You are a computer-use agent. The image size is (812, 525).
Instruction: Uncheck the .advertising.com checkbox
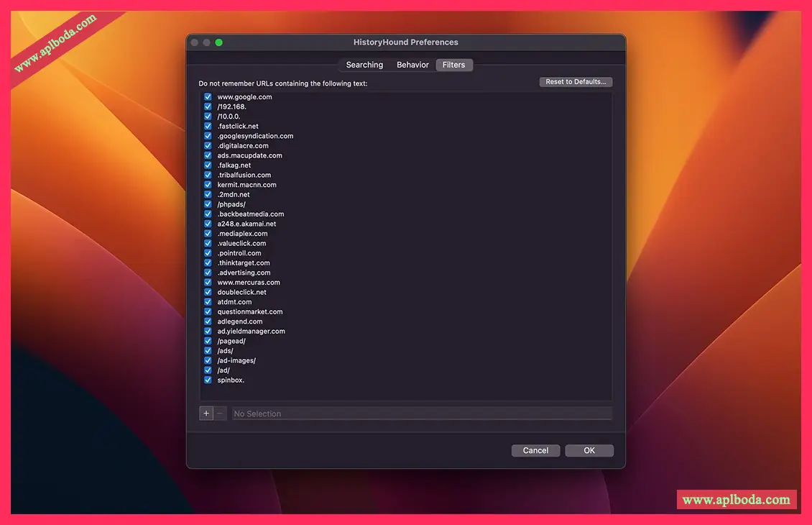pyautogui.click(x=208, y=273)
